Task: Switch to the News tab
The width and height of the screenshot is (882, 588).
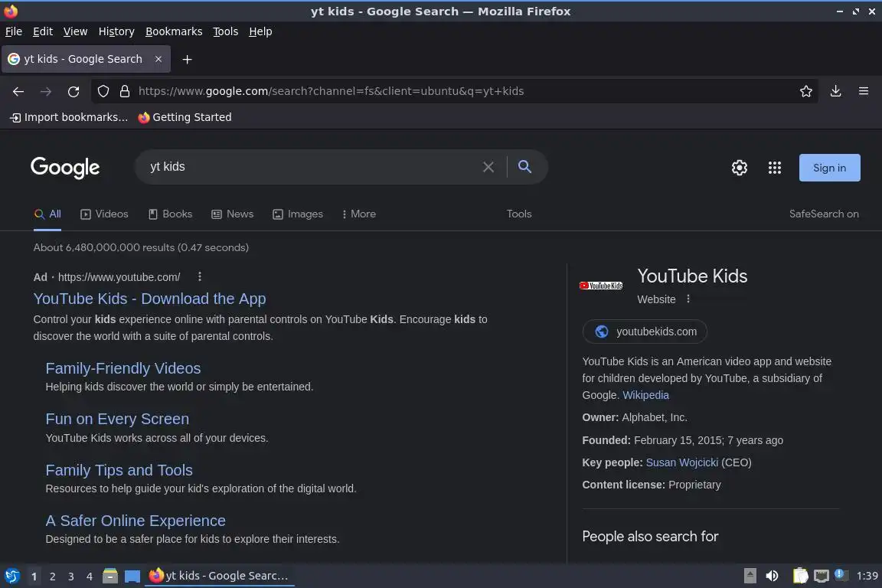Action: (232, 214)
